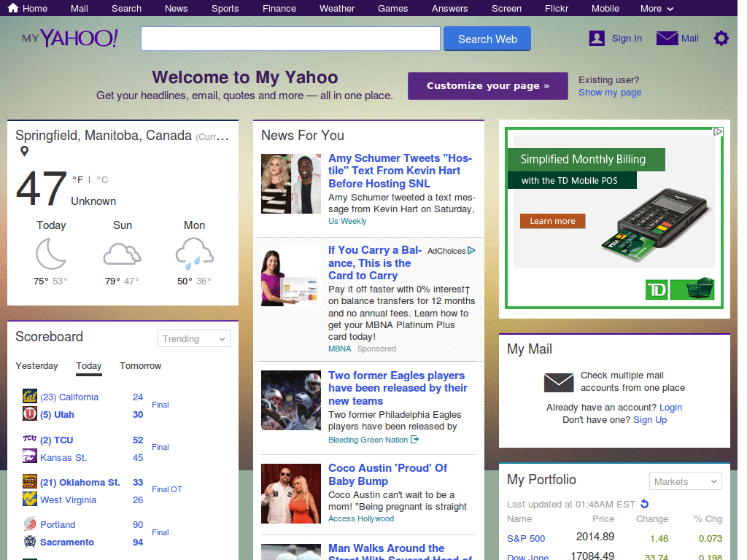
Task: Click the My Mail Login link
Action: (x=671, y=407)
